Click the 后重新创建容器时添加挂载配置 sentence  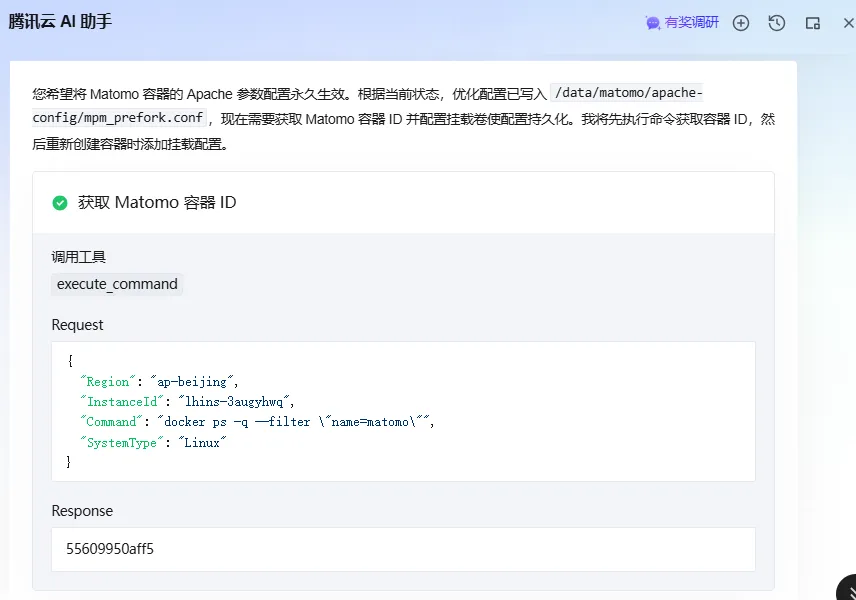click(x=130, y=145)
